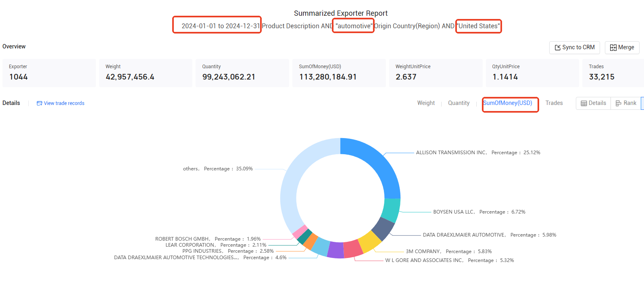The image size is (644, 283).
Task: Click the 3M COMPANY chart label
Action: point(449,252)
